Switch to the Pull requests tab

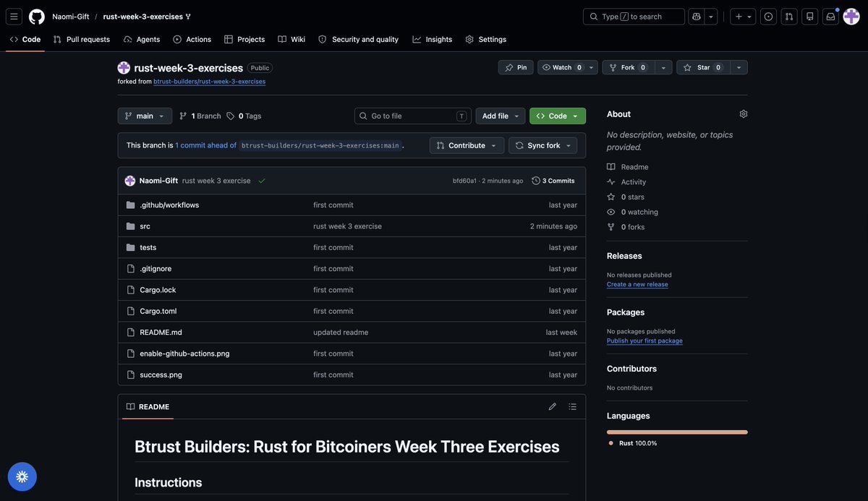point(82,39)
